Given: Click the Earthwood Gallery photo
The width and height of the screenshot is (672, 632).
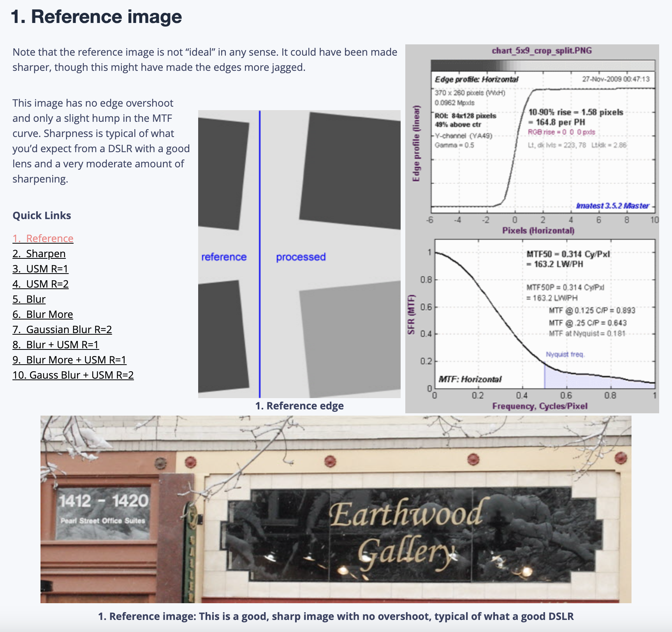Looking at the screenshot, I should pos(336,509).
